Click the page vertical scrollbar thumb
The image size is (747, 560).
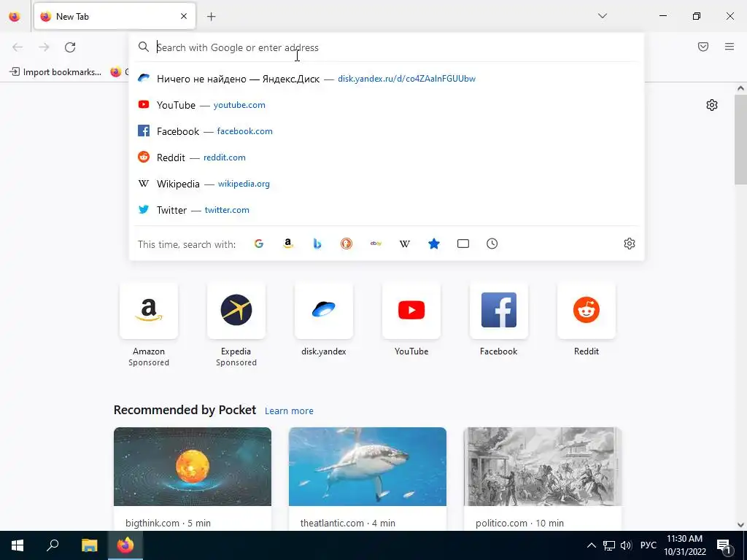(x=740, y=139)
